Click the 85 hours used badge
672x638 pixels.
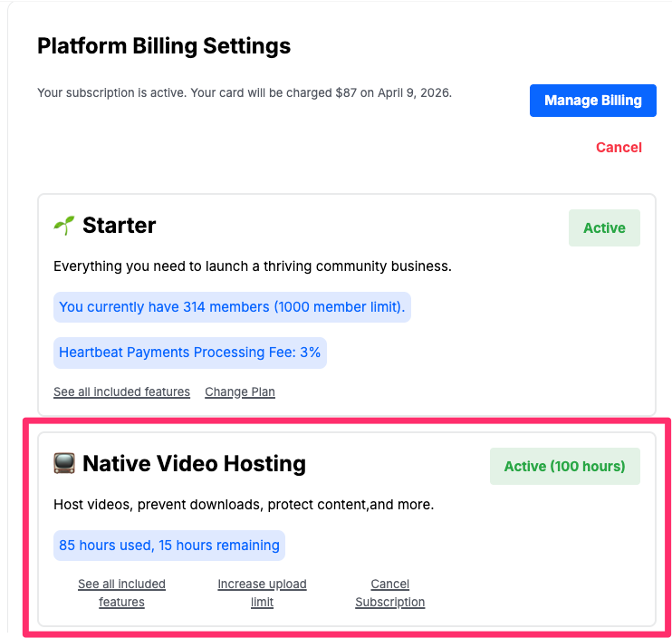coord(169,546)
